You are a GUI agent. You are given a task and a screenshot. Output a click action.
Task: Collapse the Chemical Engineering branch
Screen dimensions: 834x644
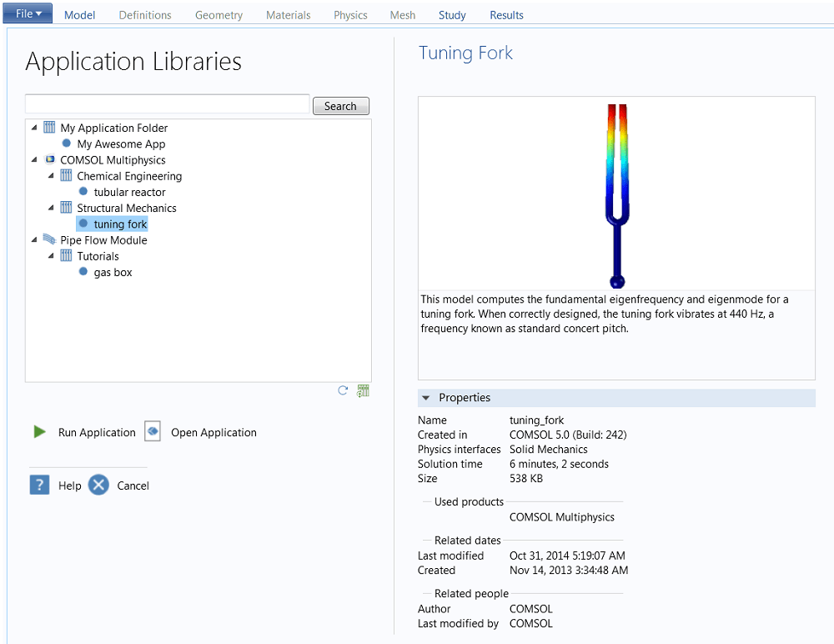click(x=51, y=176)
